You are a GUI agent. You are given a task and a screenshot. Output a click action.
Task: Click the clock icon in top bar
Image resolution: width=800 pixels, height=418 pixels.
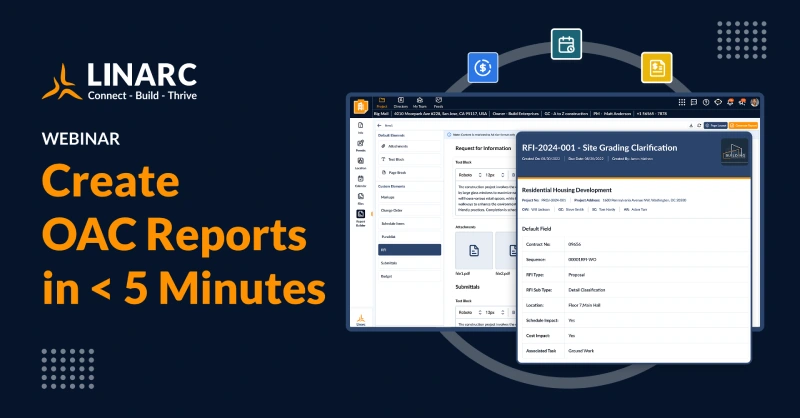click(x=706, y=102)
